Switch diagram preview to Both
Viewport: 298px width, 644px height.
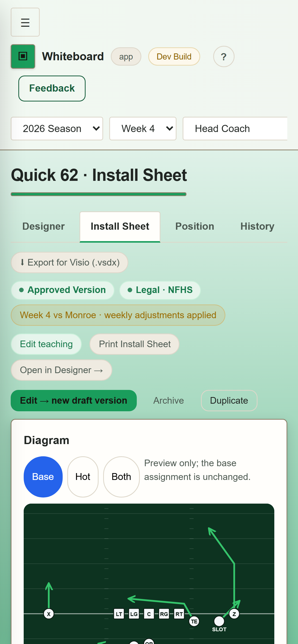121,477
